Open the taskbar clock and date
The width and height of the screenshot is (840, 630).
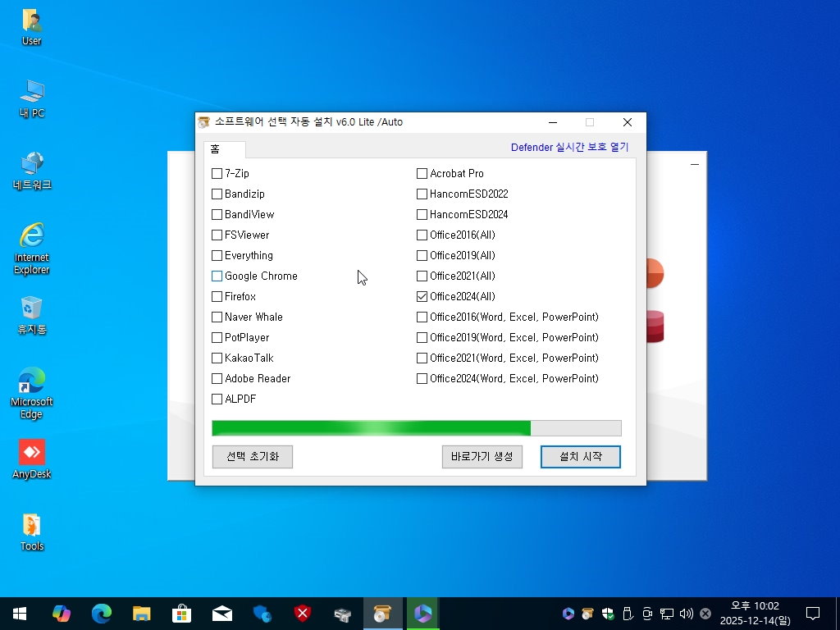(x=755, y=614)
